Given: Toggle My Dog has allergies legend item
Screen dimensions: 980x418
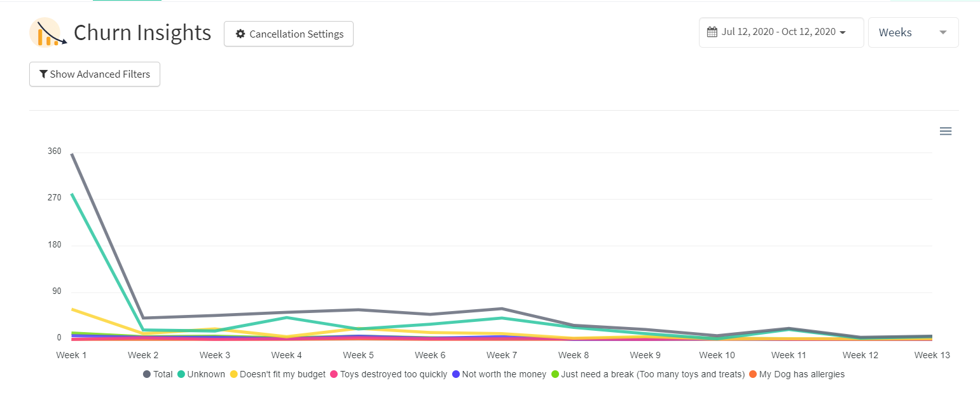Looking at the screenshot, I should click(x=796, y=375).
